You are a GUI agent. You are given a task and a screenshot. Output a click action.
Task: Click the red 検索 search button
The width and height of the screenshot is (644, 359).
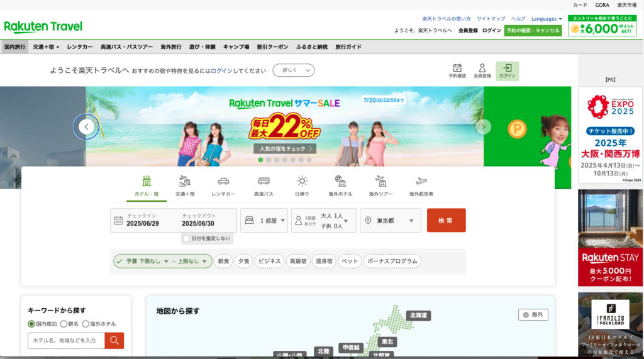tap(446, 221)
